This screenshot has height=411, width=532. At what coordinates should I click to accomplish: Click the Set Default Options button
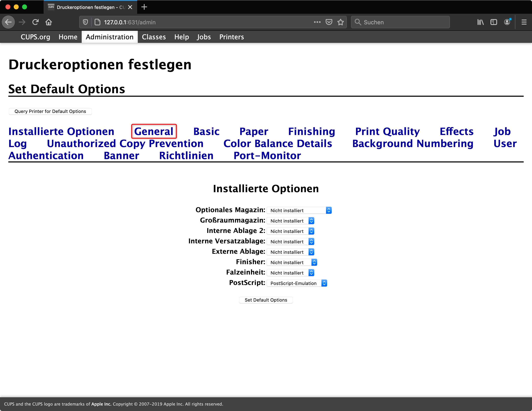[266, 300]
